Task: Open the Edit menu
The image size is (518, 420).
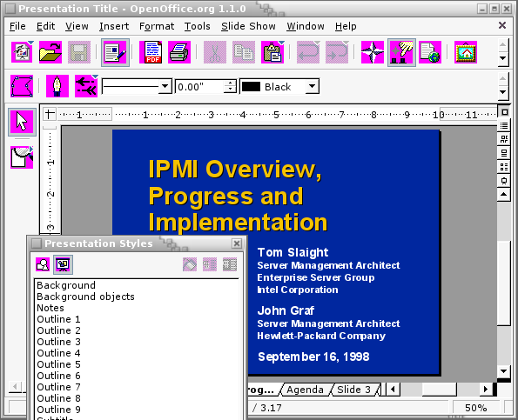Action: coord(45,26)
